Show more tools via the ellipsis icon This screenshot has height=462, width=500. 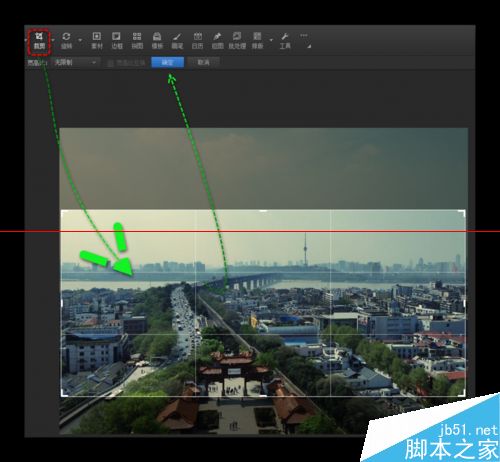(x=304, y=36)
